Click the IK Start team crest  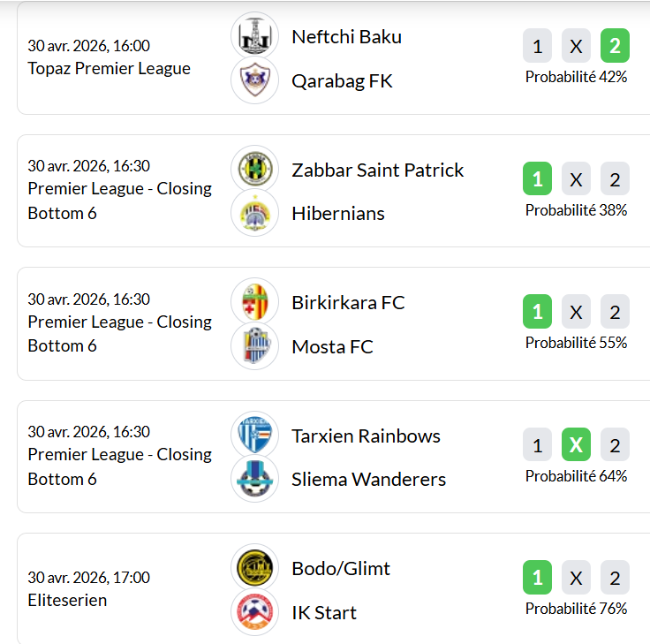[254, 612]
